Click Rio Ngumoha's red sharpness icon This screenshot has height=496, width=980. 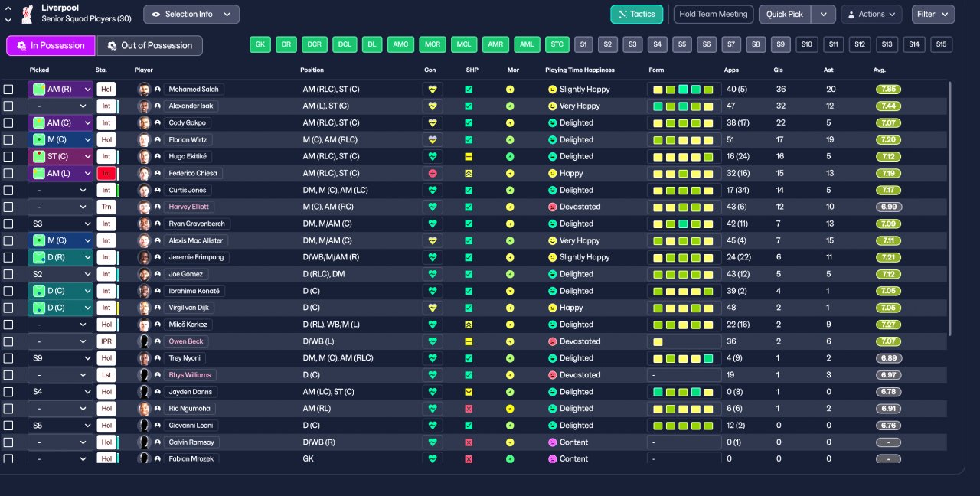[x=469, y=409]
